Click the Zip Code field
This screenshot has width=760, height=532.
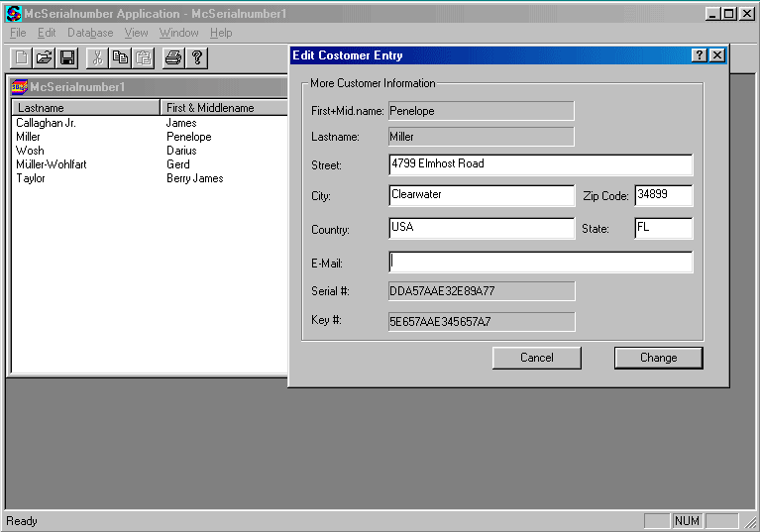point(663,195)
